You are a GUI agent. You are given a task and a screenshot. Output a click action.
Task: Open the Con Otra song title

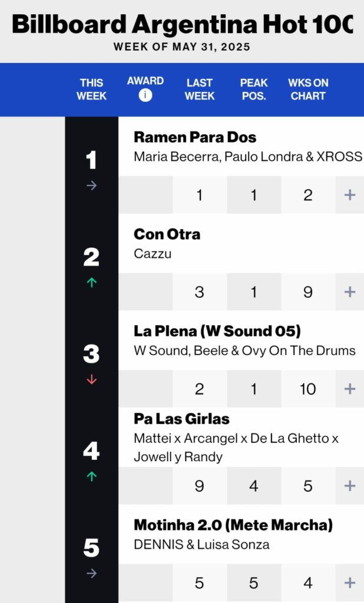click(x=167, y=234)
